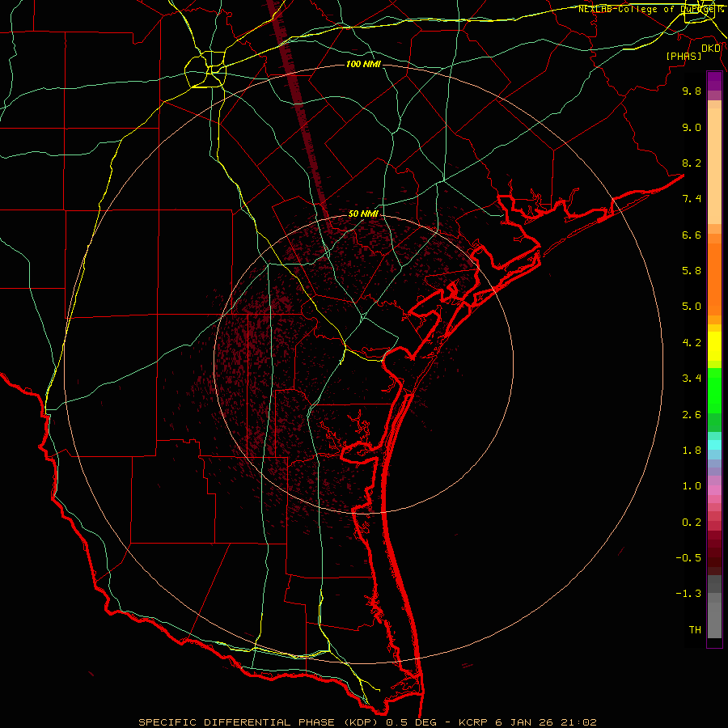Click the "100 NMI" range ring label
Screen dimensions: 728x728
pyautogui.click(x=363, y=64)
